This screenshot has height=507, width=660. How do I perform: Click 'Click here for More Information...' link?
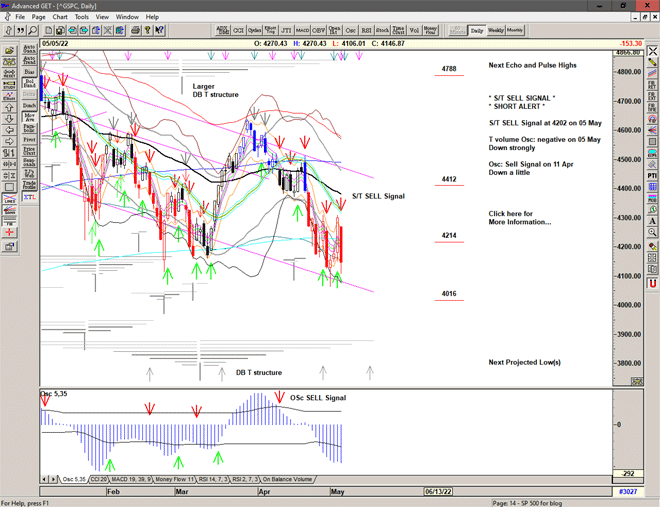tap(519, 218)
